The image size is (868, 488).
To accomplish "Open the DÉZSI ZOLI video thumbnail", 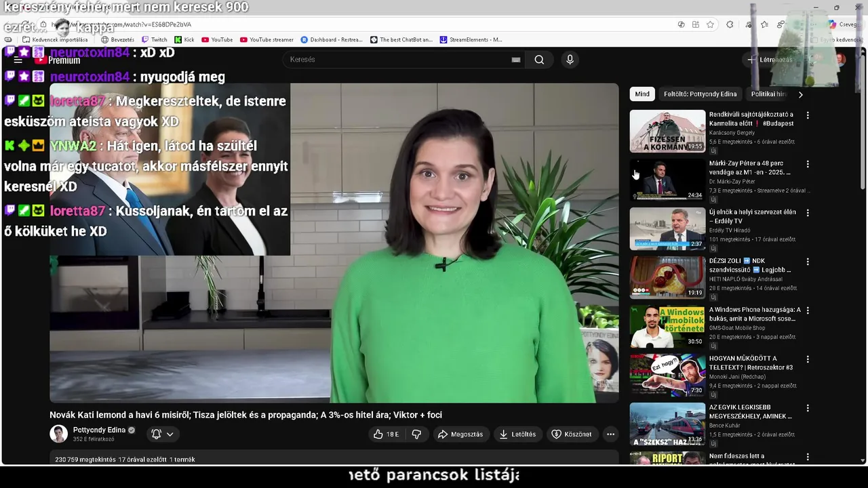I will point(667,278).
